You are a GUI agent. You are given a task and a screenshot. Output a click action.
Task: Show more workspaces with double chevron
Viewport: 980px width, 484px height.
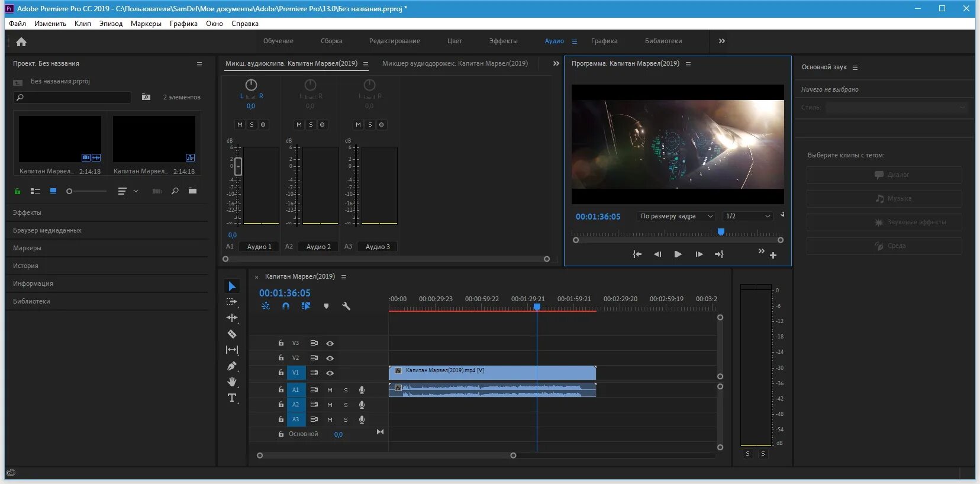(x=722, y=41)
